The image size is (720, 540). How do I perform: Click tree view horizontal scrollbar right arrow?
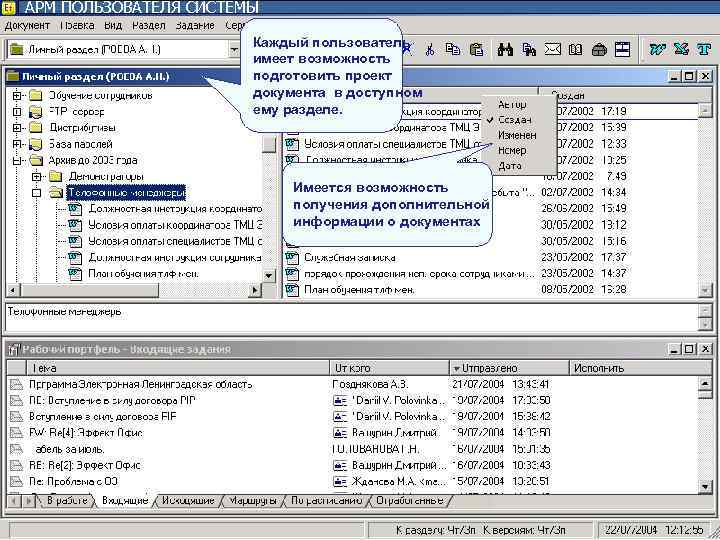pyautogui.click(x=254, y=290)
